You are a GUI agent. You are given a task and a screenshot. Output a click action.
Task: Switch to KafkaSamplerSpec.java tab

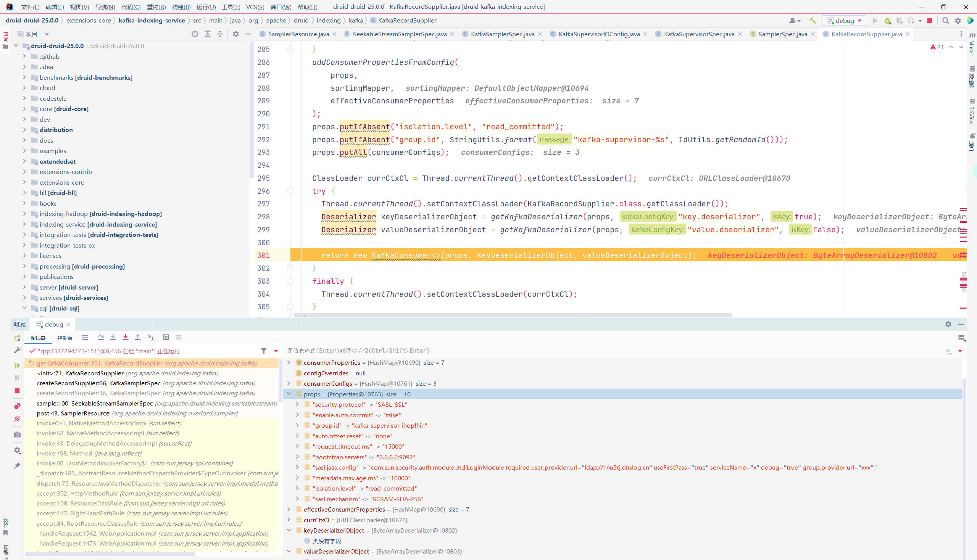pos(503,34)
